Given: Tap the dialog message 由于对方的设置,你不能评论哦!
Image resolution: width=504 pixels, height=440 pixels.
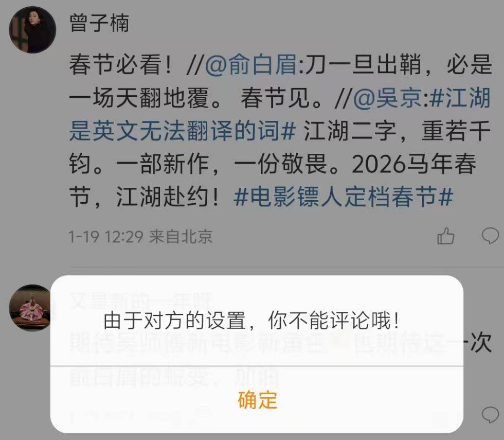Looking at the screenshot, I should click(x=251, y=320).
